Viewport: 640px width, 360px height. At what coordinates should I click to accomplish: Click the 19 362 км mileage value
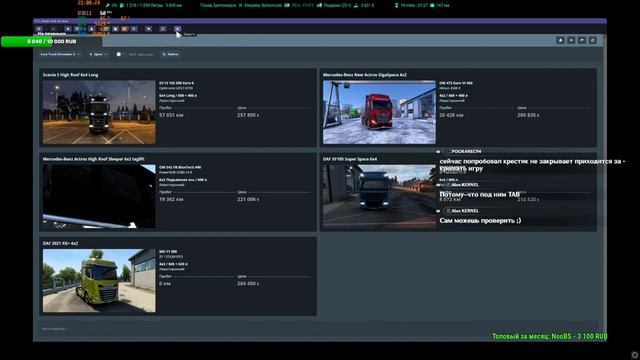point(171,200)
